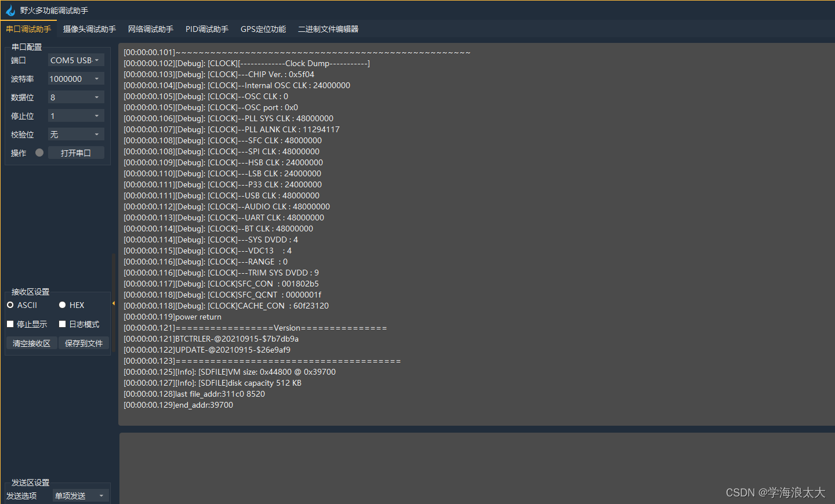Click the 'VM size: 0x44800' log line
Viewport: 835px width, 504px height.
pos(230,372)
